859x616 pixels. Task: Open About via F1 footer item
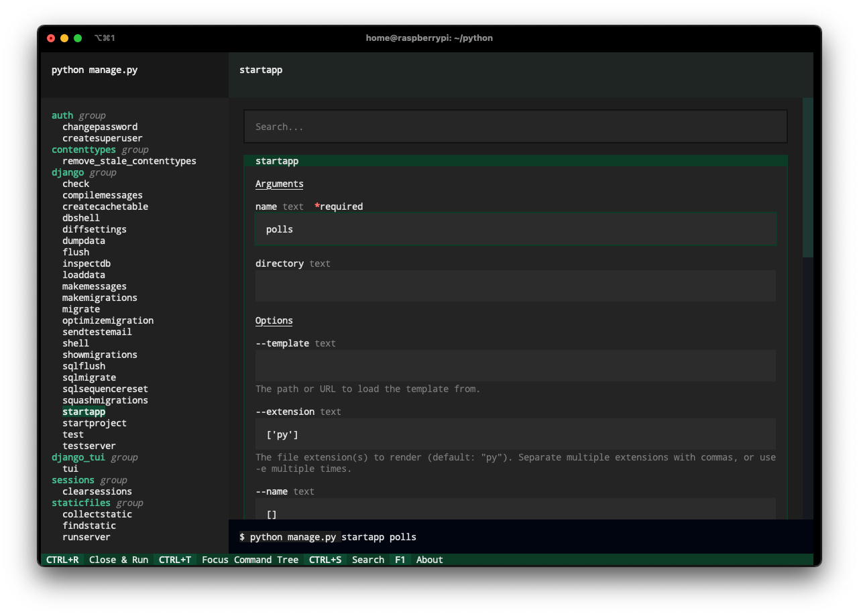click(x=419, y=560)
